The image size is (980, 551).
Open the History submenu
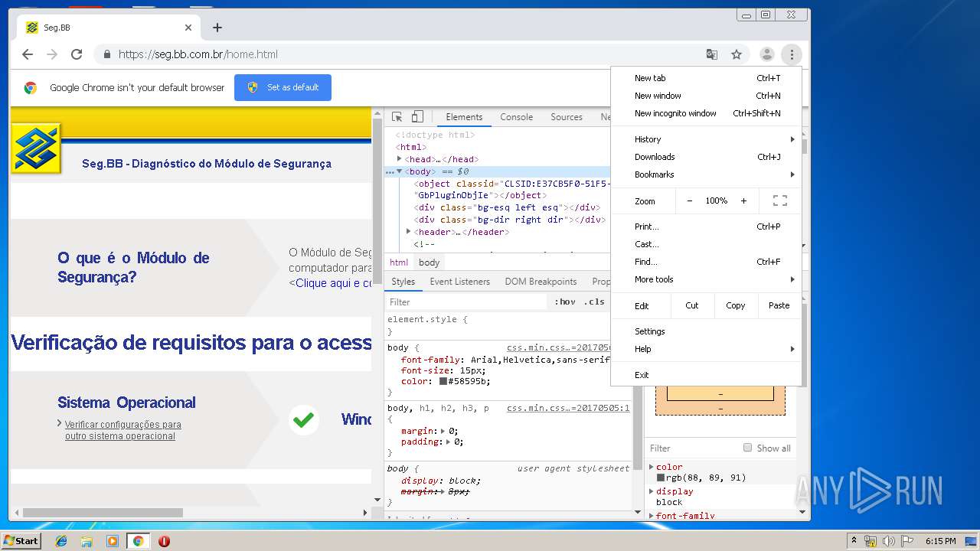[x=706, y=139]
